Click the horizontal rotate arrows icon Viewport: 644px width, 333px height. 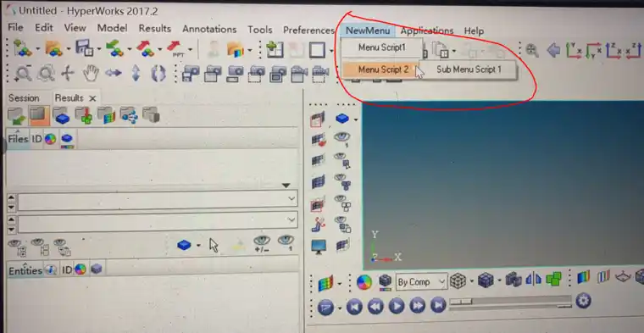click(114, 74)
